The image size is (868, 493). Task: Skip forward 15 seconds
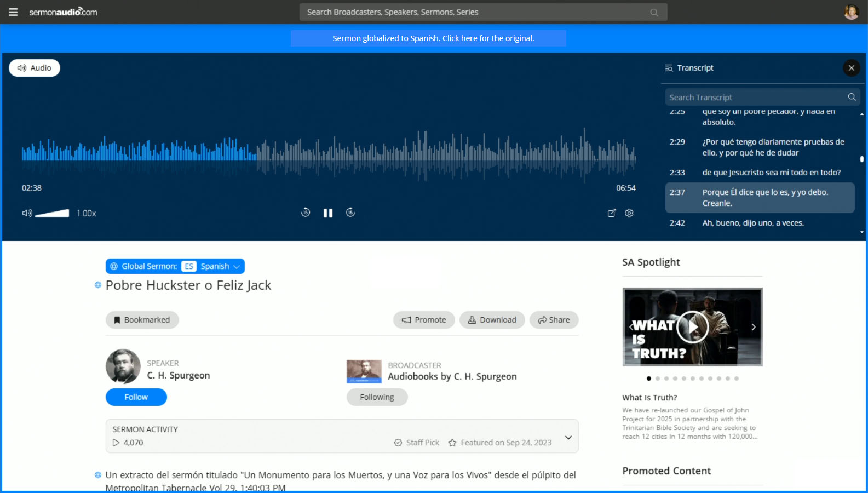(350, 213)
